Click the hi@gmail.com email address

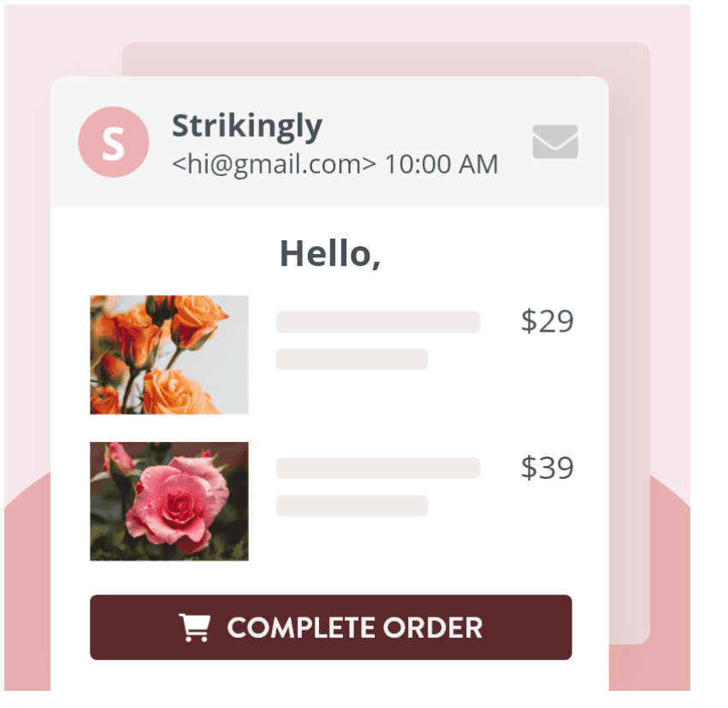click(x=274, y=163)
